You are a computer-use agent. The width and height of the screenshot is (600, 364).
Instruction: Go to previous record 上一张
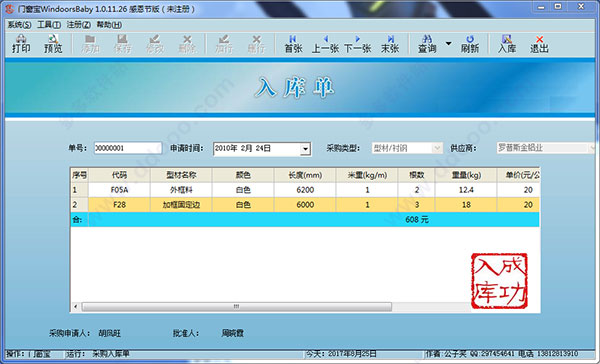[325, 44]
